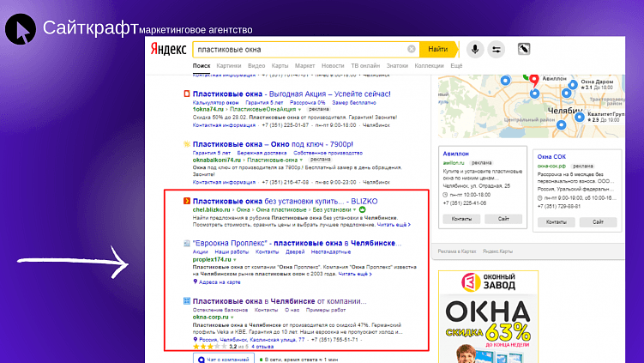
Task: Click the extension icon beside search settings
Action: point(524,49)
